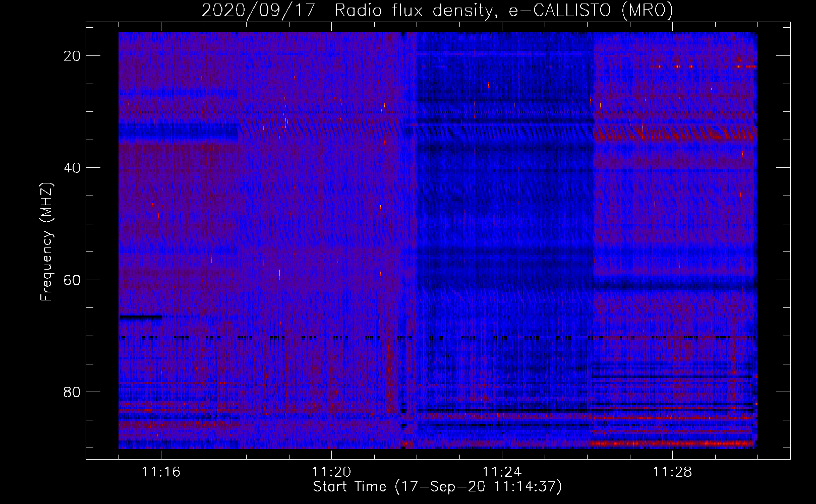This screenshot has height=504, width=816.
Task: Click the 11:20 time tick label
Action: tap(331, 472)
